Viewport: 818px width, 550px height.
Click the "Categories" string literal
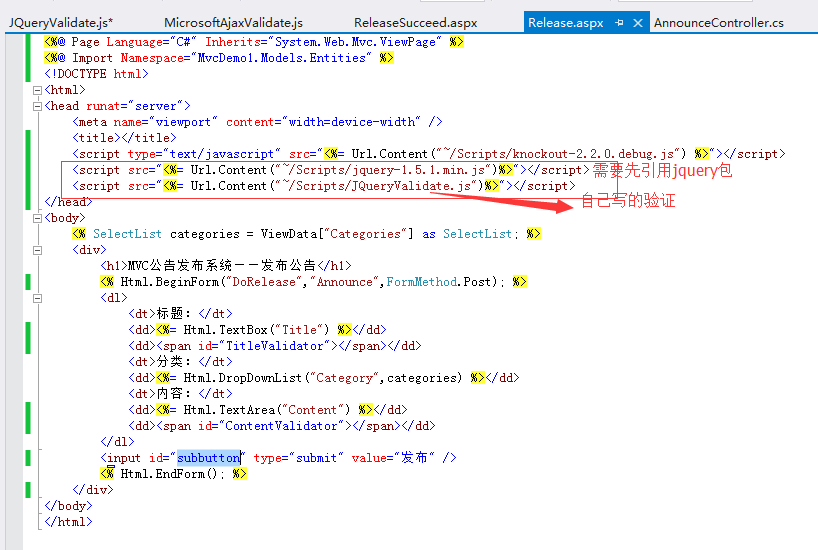(x=365, y=234)
